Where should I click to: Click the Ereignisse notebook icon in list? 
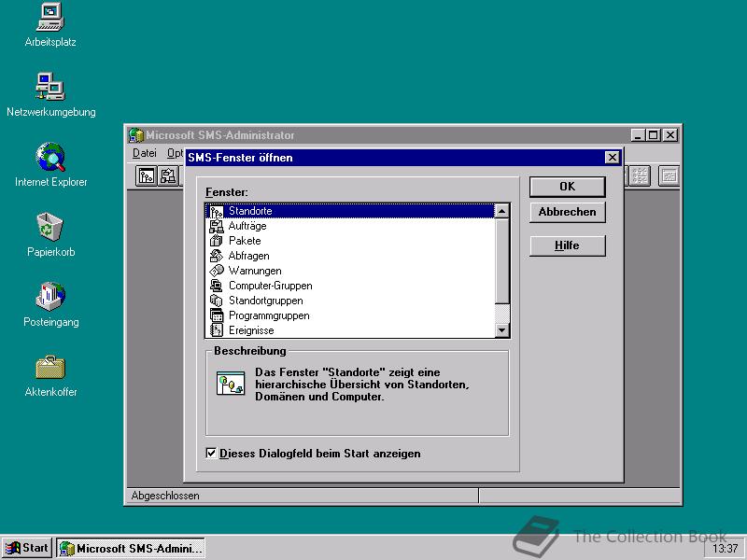(x=217, y=330)
